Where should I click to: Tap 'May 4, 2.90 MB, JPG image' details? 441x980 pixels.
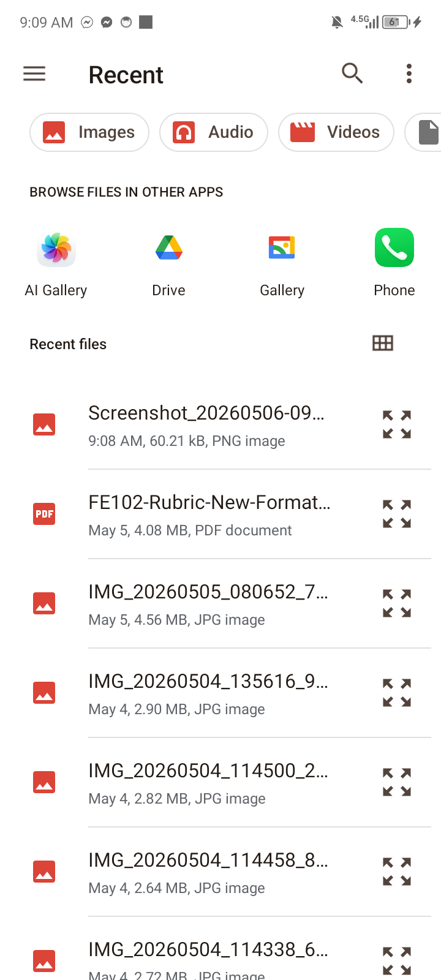(x=177, y=709)
